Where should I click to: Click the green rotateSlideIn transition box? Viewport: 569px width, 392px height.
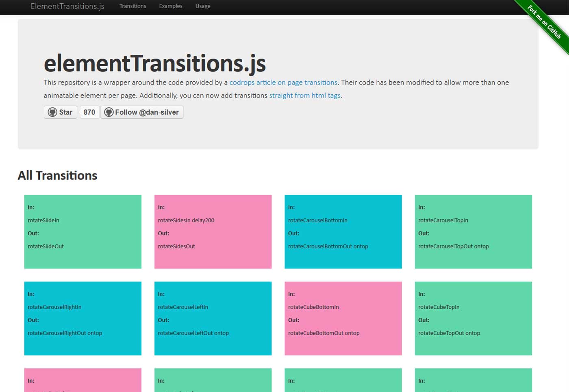pos(83,232)
